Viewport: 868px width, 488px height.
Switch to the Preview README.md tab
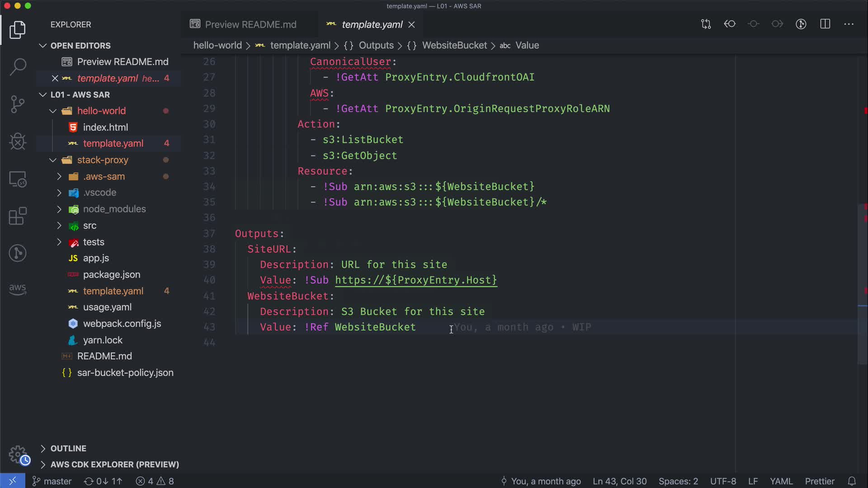pos(250,24)
